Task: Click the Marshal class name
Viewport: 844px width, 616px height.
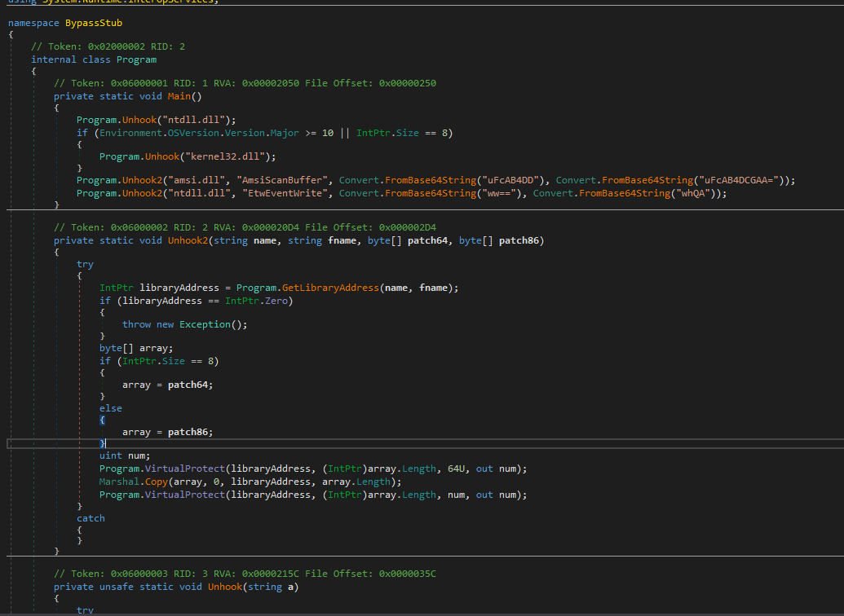Action: 120,482
